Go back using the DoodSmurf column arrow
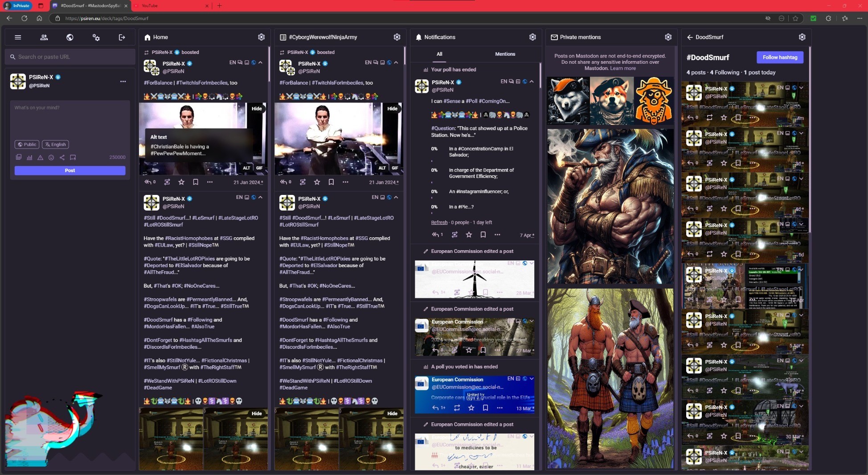This screenshot has height=475, width=868. click(x=690, y=37)
